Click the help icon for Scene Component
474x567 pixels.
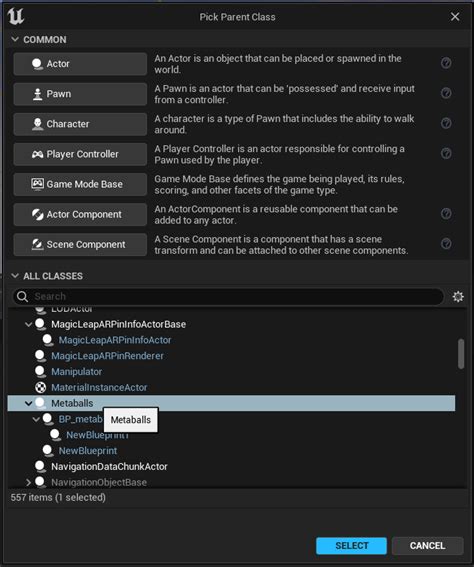click(x=446, y=244)
